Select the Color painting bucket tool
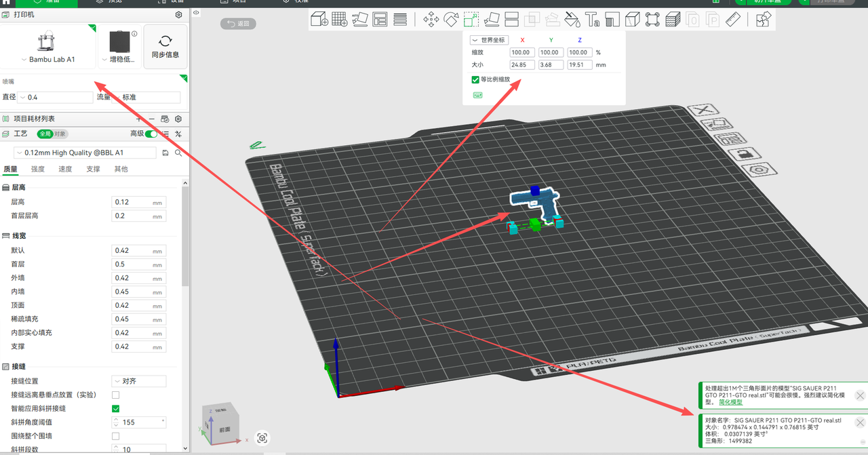Image resolution: width=868 pixels, height=455 pixels. coord(572,20)
